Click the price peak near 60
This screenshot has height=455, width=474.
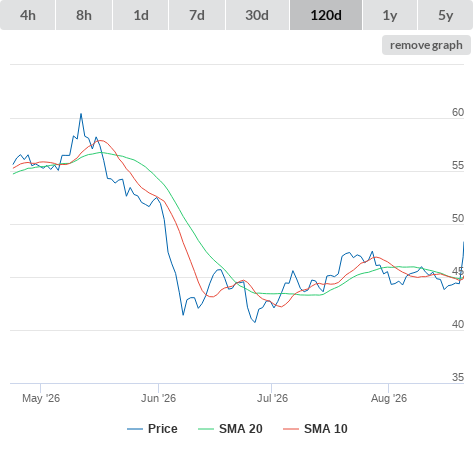[x=81, y=114]
